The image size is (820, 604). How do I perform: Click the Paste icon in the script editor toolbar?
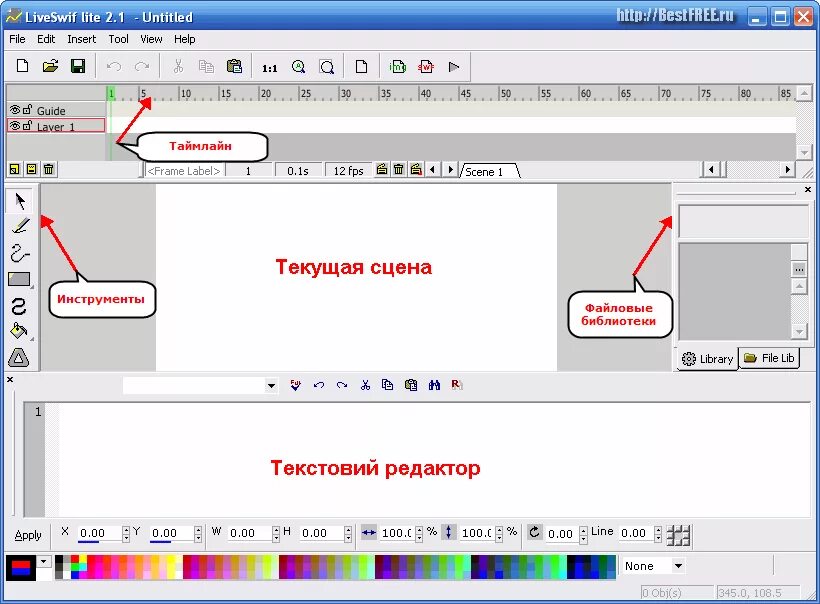pos(411,385)
